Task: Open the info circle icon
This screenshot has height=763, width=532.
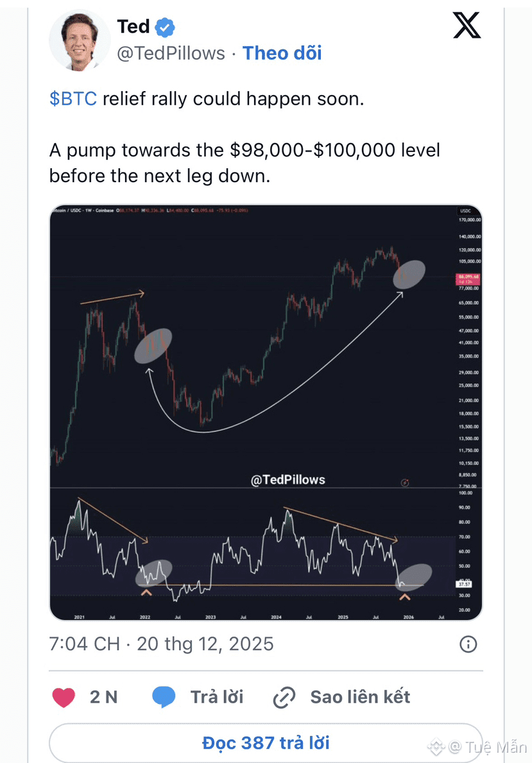Action: [x=468, y=644]
